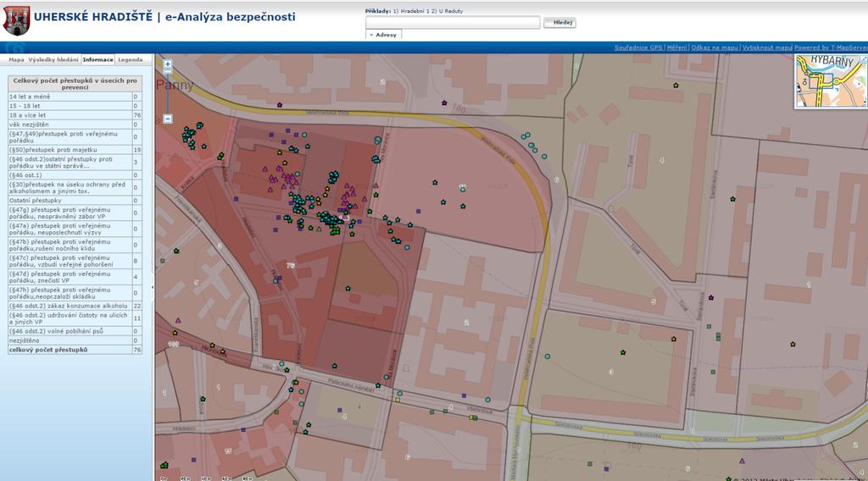The width and height of the screenshot is (868, 481).
Task: Select the (§46 odst.2) ostatní přestupky row
Action: pos(75,163)
